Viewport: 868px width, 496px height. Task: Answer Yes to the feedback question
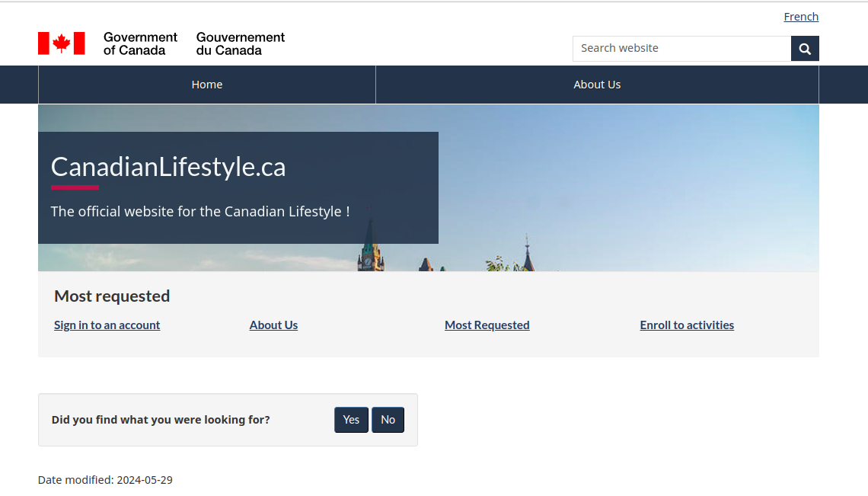coord(351,420)
